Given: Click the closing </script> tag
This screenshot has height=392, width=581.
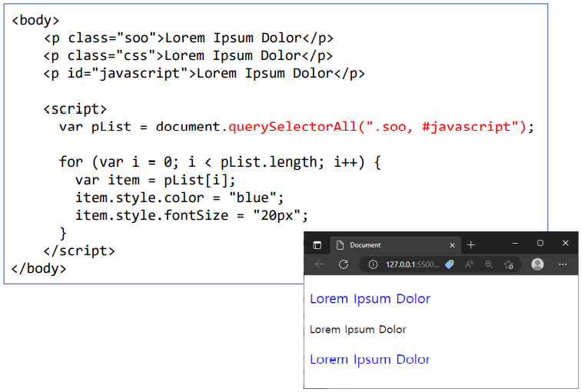Looking at the screenshot, I should [79, 251].
